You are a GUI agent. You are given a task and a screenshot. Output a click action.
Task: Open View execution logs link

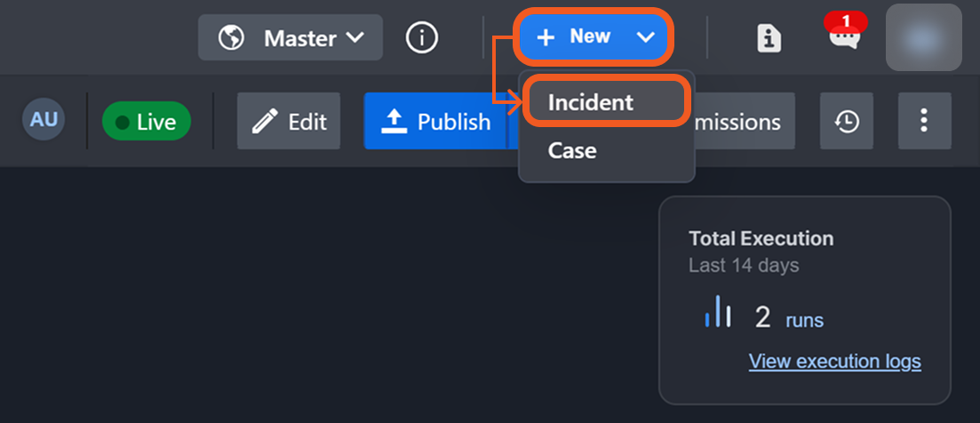tap(834, 361)
